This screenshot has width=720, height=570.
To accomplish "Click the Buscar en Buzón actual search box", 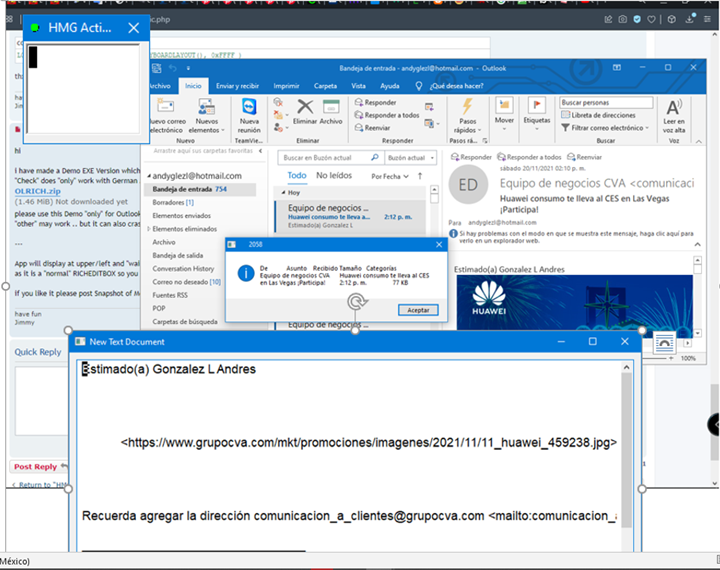I will (x=324, y=158).
